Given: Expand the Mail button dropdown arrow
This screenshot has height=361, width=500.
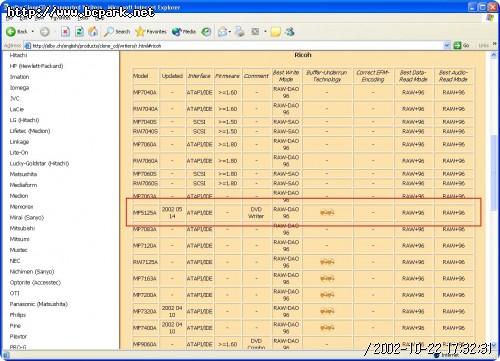Looking at the screenshot, I should pos(230,32).
